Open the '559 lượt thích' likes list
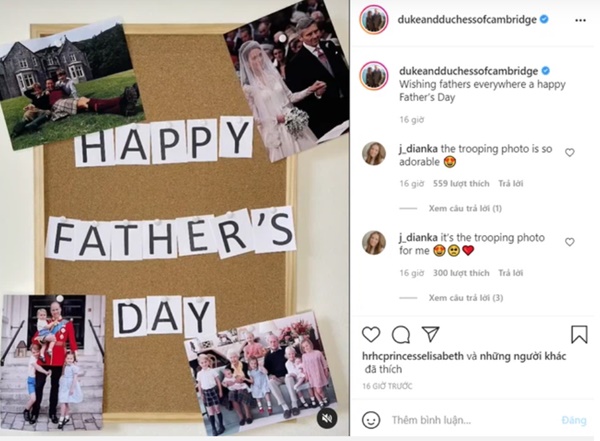The image size is (600, 441). (x=461, y=184)
